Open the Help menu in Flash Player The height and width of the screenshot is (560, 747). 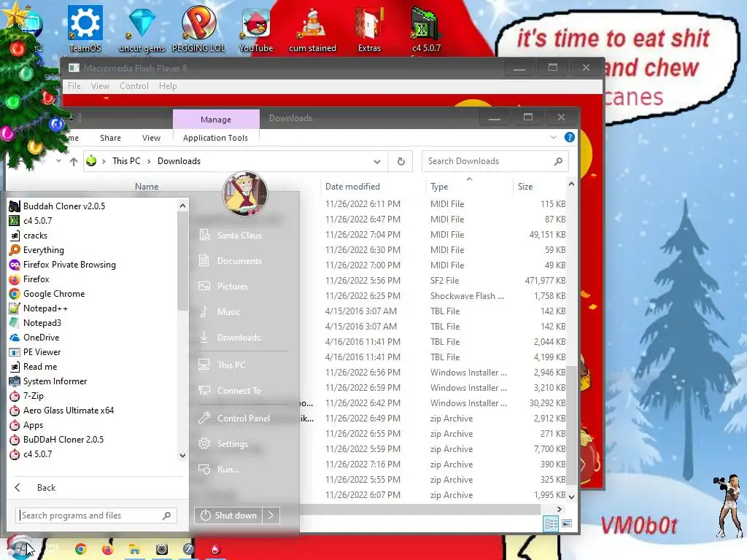168,86
